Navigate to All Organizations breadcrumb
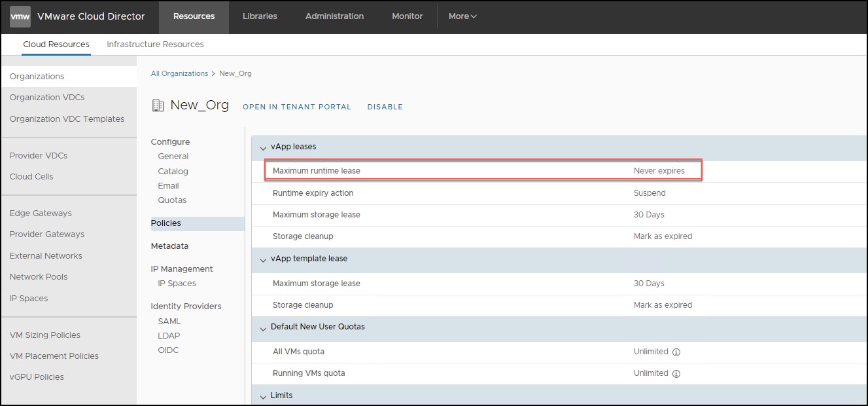The height and width of the screenshot is (406, 868). [179, 73]
